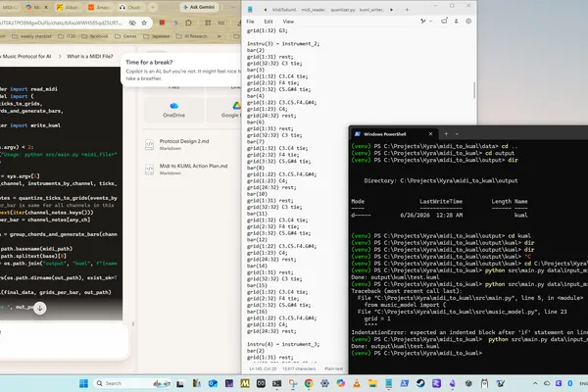The image size is (588, 392).
Task: Switch to the quantizer.py tab in Notepad
Action: click(343, 10)
